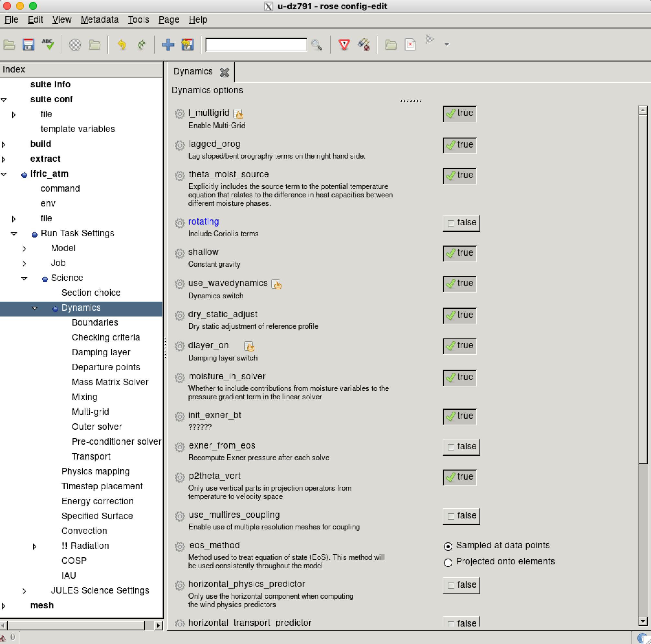651x644 pixels.
Task: Toggle lagged_orog true checkbox
Action: tap(459, 145)
